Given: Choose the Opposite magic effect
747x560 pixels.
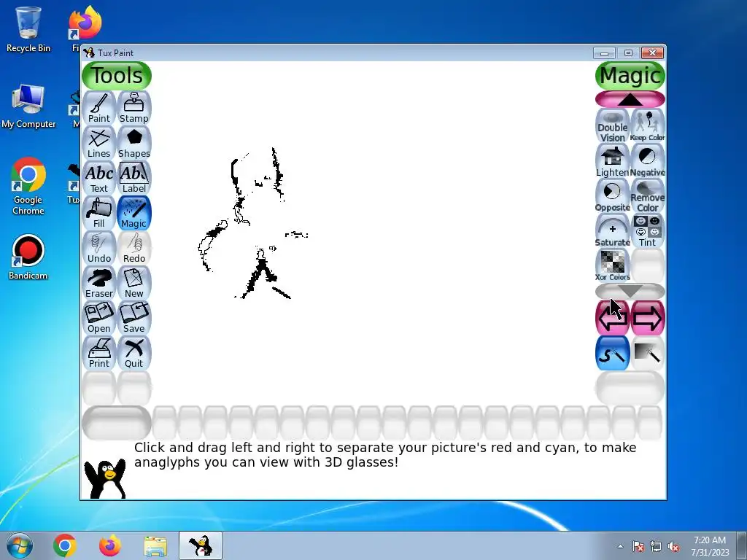Looking at the screenshot, I should coord(613,196).
